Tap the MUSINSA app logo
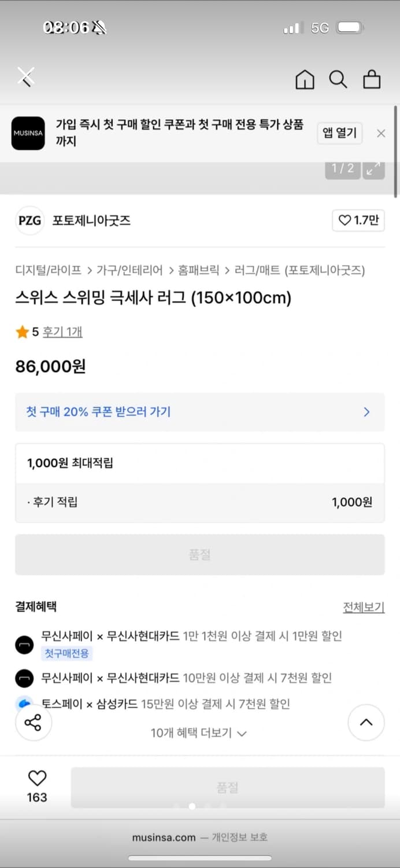The width and height of the screenshot is (400, 868). click(28, 133)
